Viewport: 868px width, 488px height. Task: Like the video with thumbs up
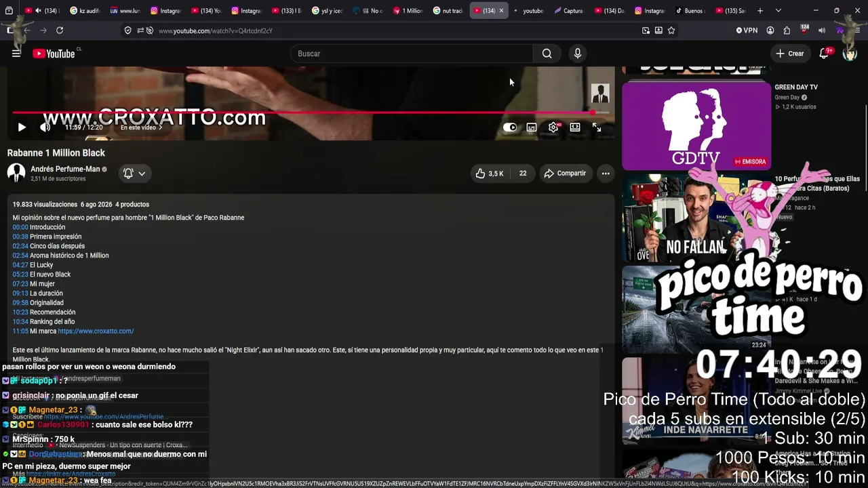point(490,174)
